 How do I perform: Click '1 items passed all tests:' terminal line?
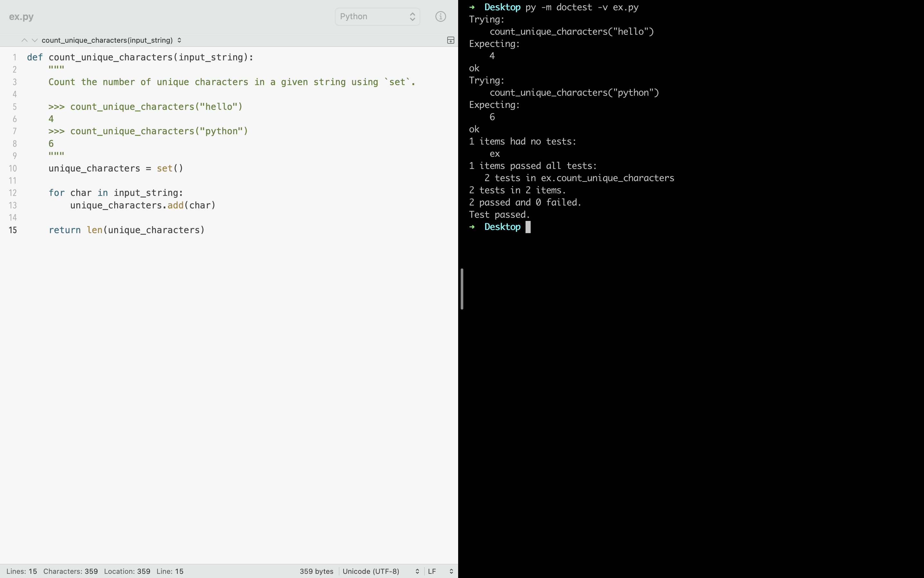point(533,166)
